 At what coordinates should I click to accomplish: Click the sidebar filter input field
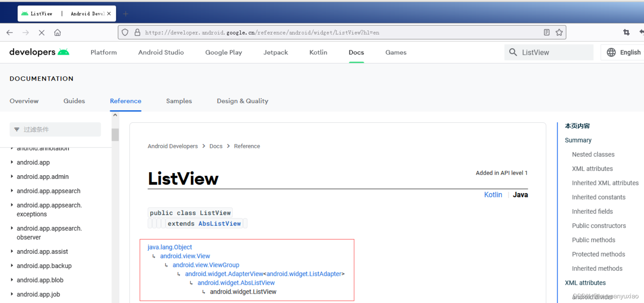click(x=55, y=129)
